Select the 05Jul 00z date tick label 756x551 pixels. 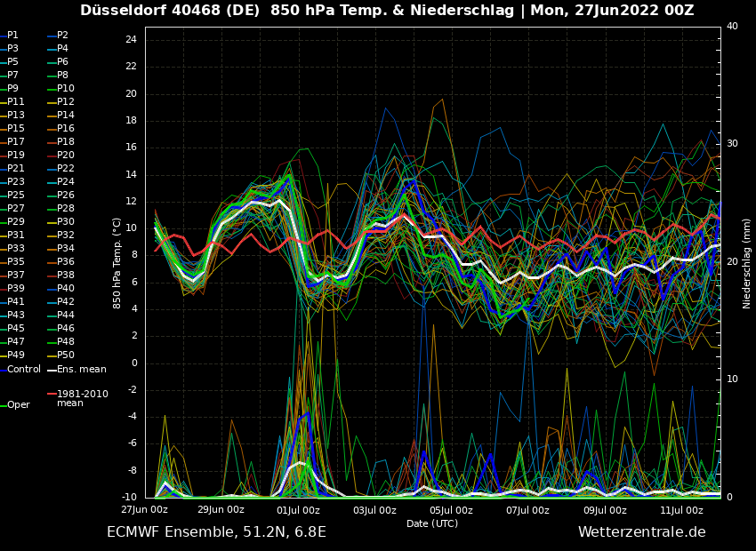tap(451, 510)
